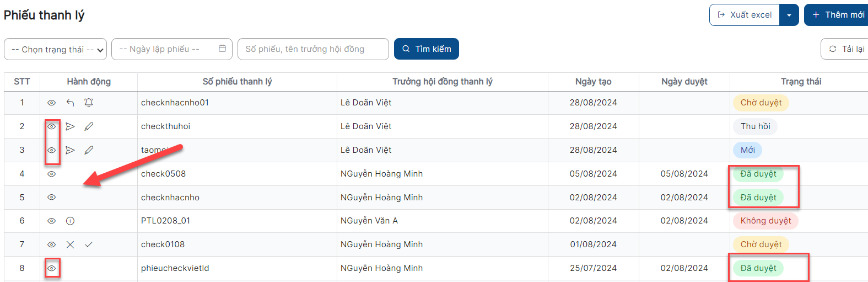This screenshot has height=282, width=868.
Task: View checknhacnho01 via the eye icon
Action: [x=51, y=103]
